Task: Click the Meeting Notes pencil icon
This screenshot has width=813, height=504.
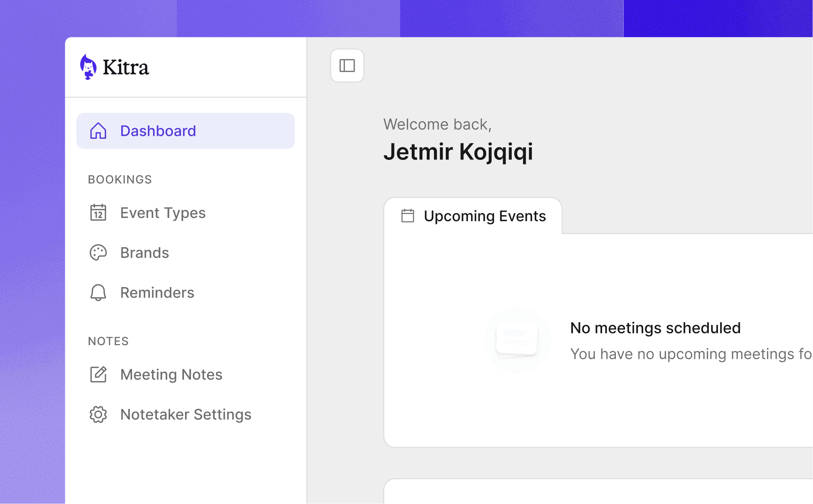Action: coord(98,375)
